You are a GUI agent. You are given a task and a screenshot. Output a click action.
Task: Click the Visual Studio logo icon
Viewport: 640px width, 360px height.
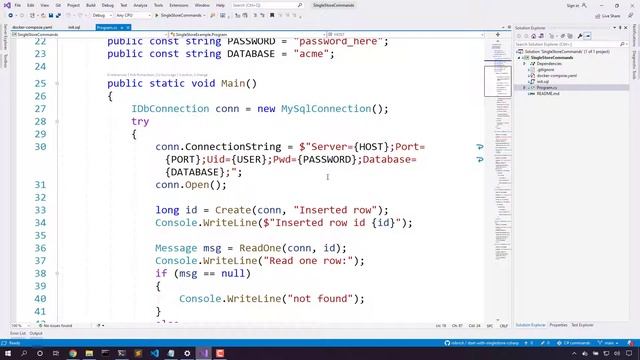7,5
